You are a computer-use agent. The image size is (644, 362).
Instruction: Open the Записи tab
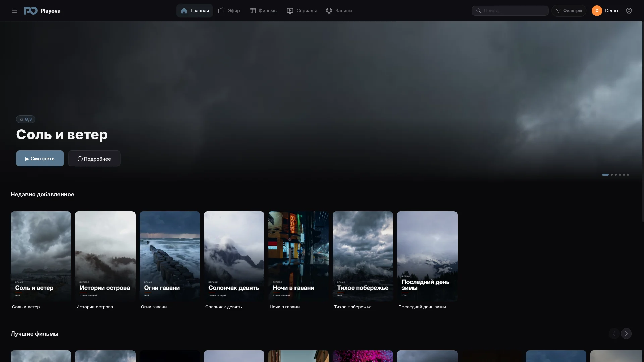339,11
